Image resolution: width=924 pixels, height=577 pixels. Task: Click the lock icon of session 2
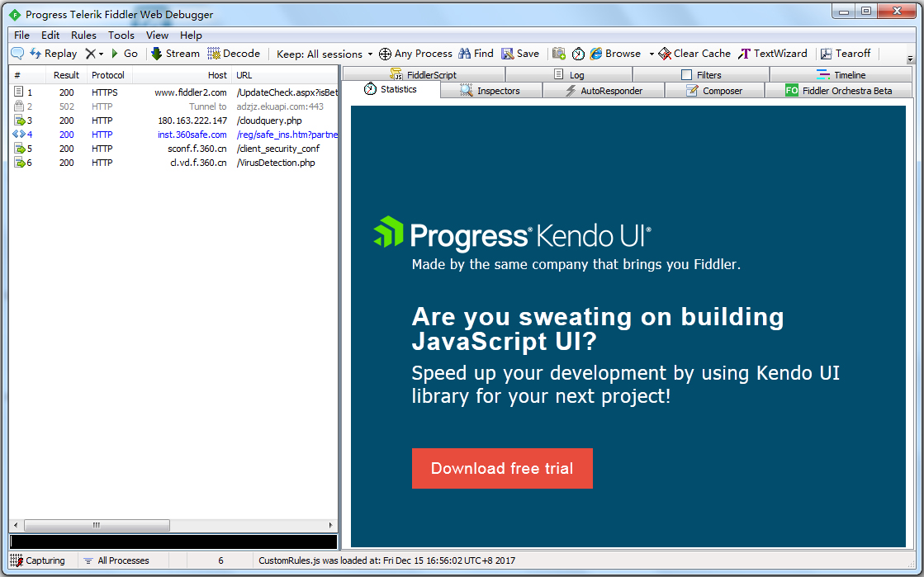coord(19,106)
